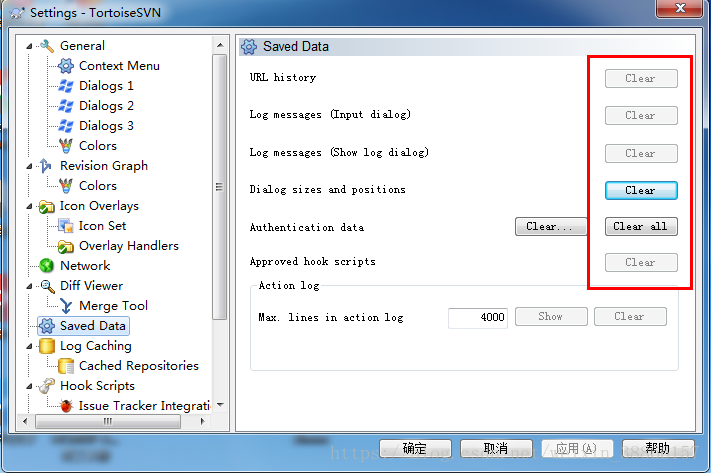
Task: Click the Overlay Handlers folder icon
Action: tap(66, 246)
